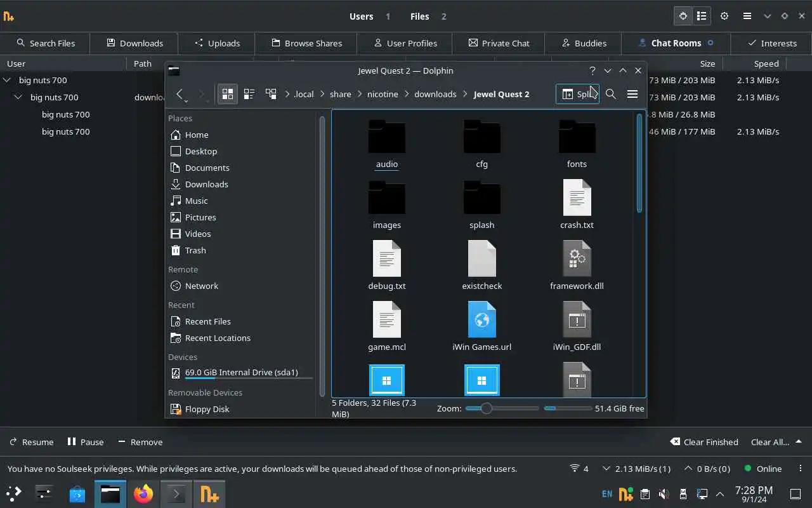This screenshot has width=812, height=508.
Task: Open Interests tab in Nicotine+
Action: pos(772,43)
